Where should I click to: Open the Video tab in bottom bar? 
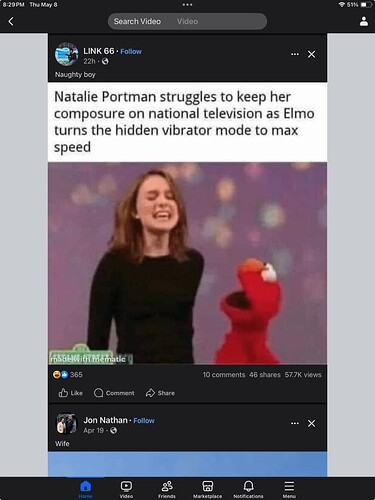pyautogui.click(x=126, y=489)
